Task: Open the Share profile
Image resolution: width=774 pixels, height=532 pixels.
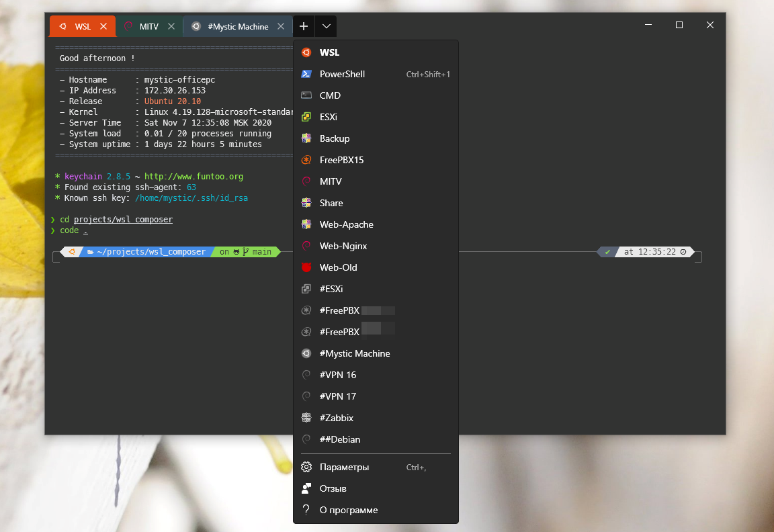Action: (x=376, y=203)
